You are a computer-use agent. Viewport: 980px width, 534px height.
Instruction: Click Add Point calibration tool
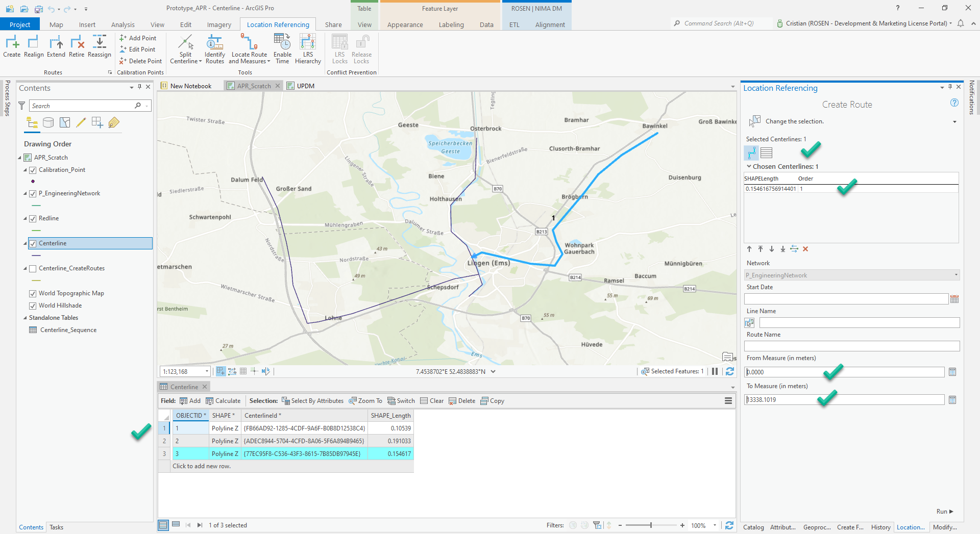pyautogui.click(x=138, y=38)
